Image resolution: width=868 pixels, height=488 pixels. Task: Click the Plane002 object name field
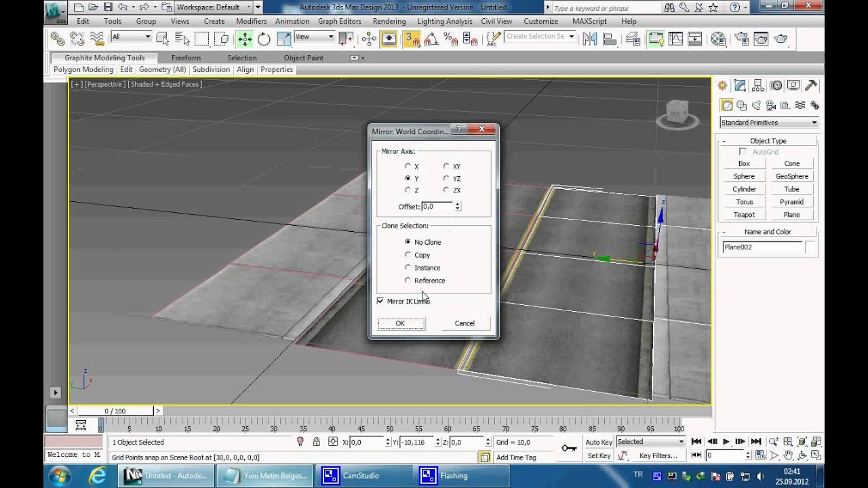coord(762,247)
